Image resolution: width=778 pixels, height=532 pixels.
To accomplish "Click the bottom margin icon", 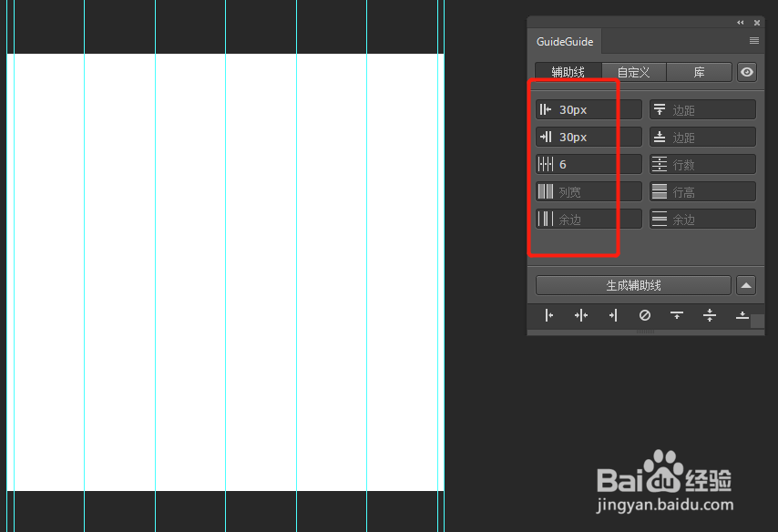I will (660, 137).
